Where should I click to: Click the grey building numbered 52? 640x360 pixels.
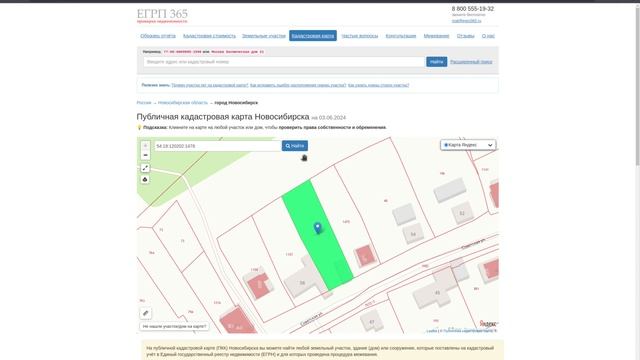click(x=462, y=213)
